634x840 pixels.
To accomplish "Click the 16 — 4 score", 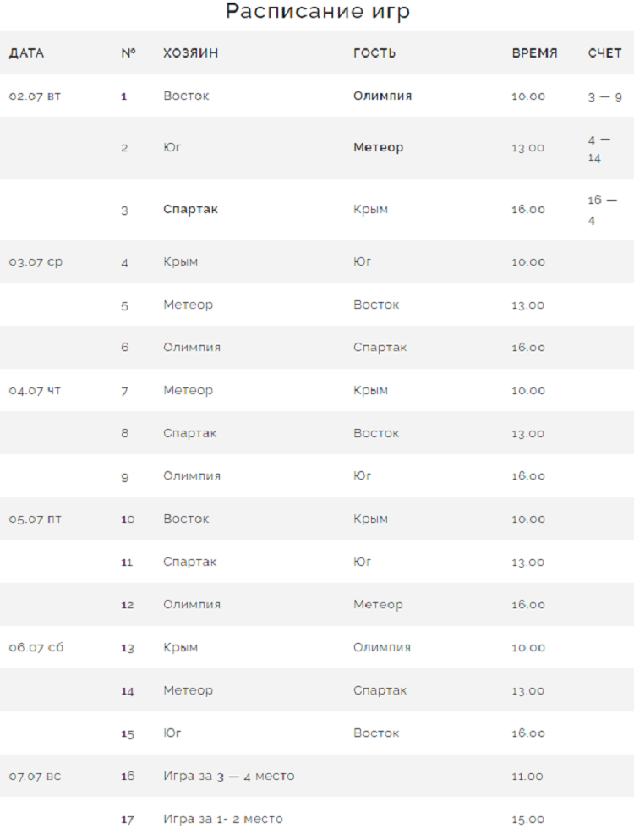I will tap(602, 210).
